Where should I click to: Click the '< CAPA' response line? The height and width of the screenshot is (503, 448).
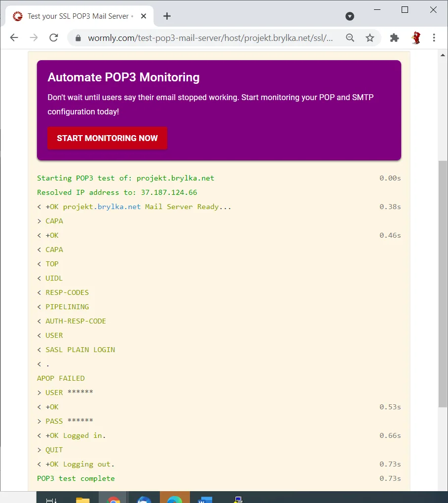pyautogui.click(x=50, y=250)
